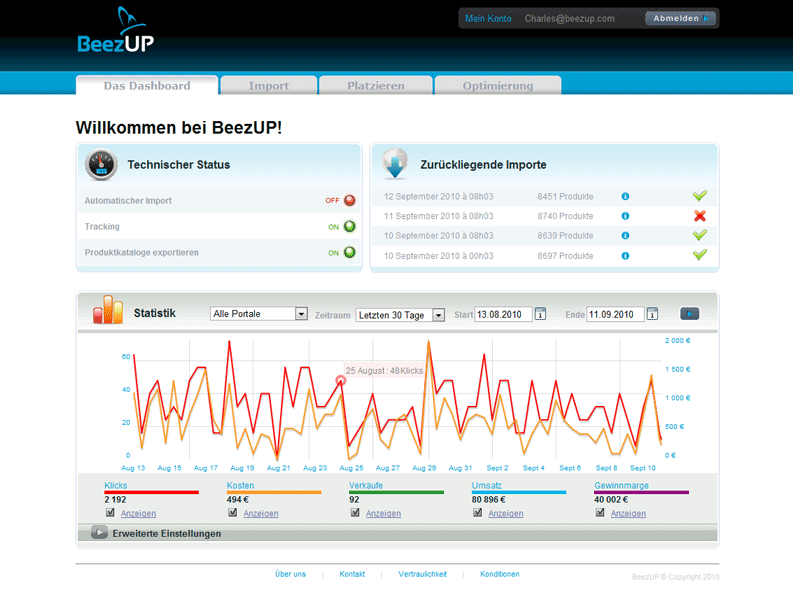Image resolution: width=793 pixels, height=595 pixels.
Task: Click the Statistik bar chart icon
Action: point(108,310)
